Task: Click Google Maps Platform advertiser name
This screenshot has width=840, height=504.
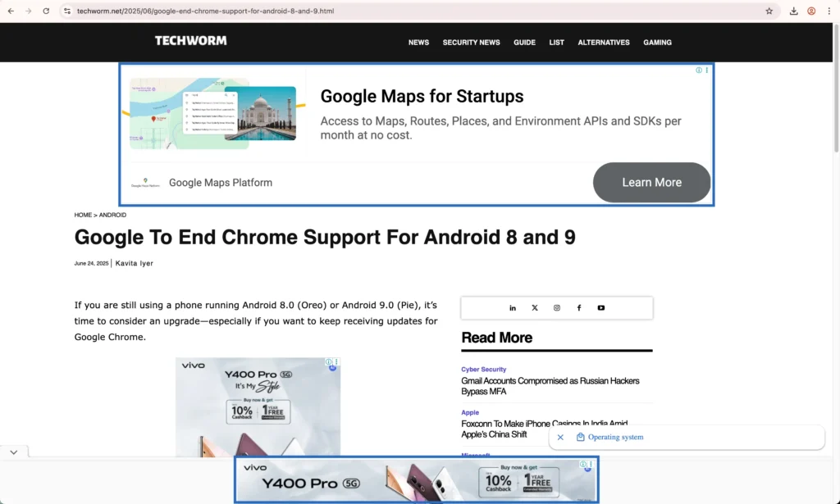Action: click(x=220, y=183)
